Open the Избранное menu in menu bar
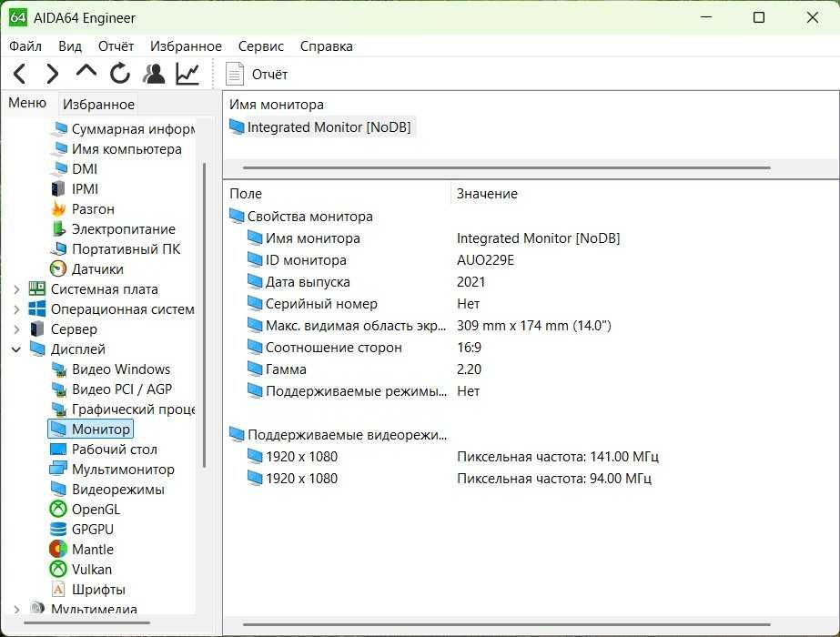This screenshot has width=840, height=637. [x=186, y=46]
